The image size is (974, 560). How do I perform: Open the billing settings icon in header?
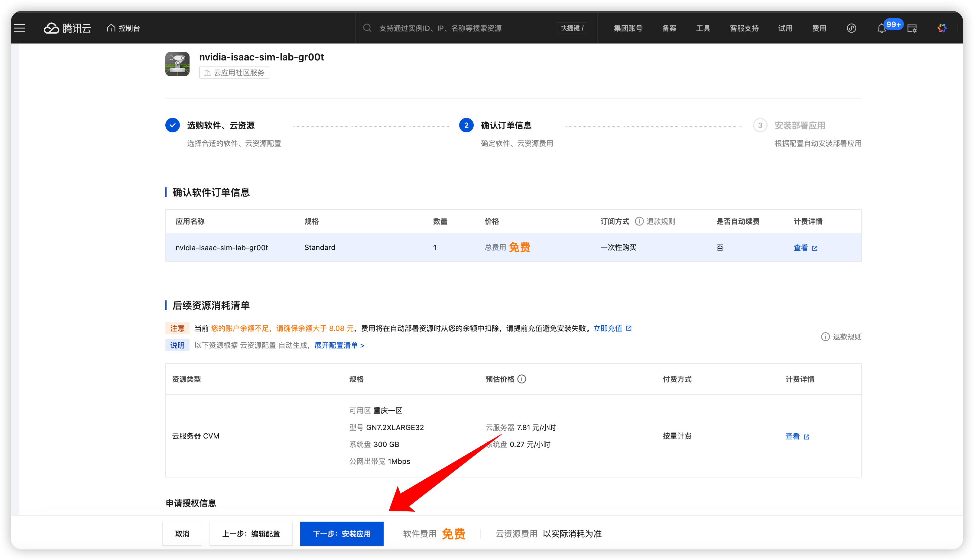tap(912, 28)
